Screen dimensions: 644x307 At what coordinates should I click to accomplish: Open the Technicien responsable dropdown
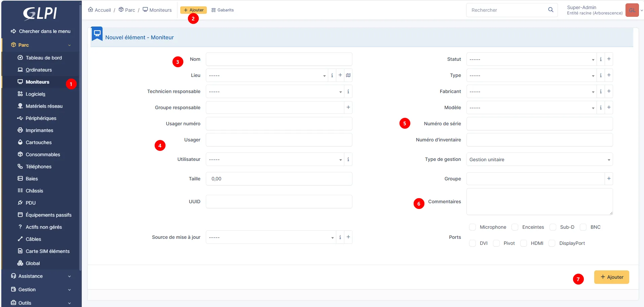(275, 91)
